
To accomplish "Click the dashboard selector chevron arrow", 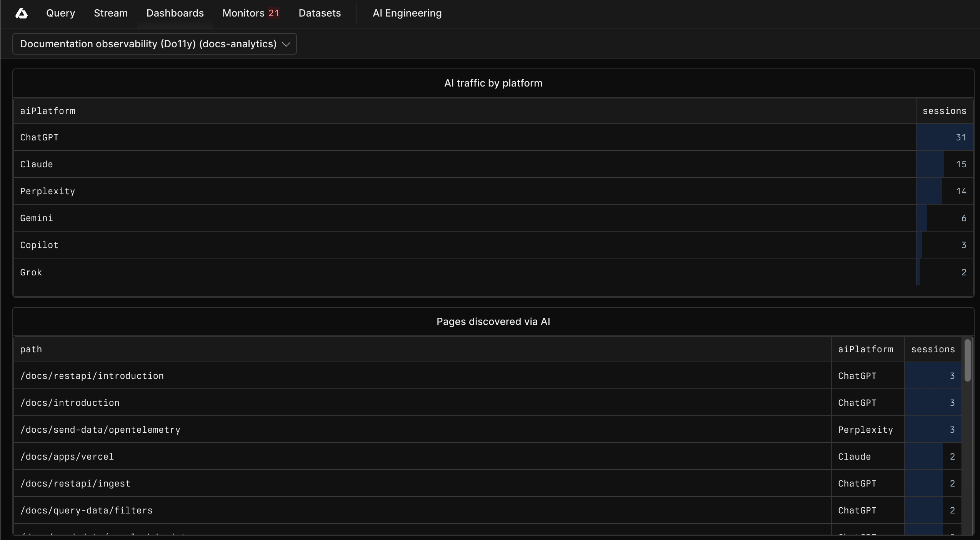I will pyautogui.click(x=286, y=44).
